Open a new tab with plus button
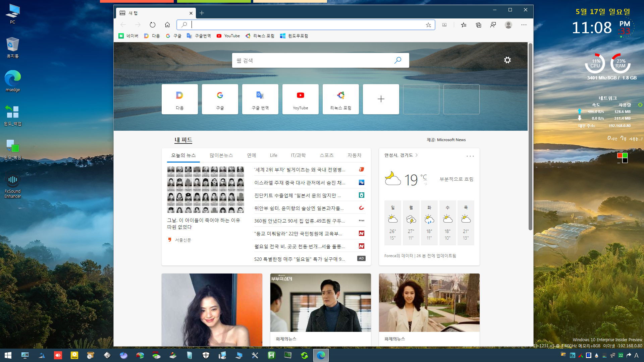 click(202, 13)
